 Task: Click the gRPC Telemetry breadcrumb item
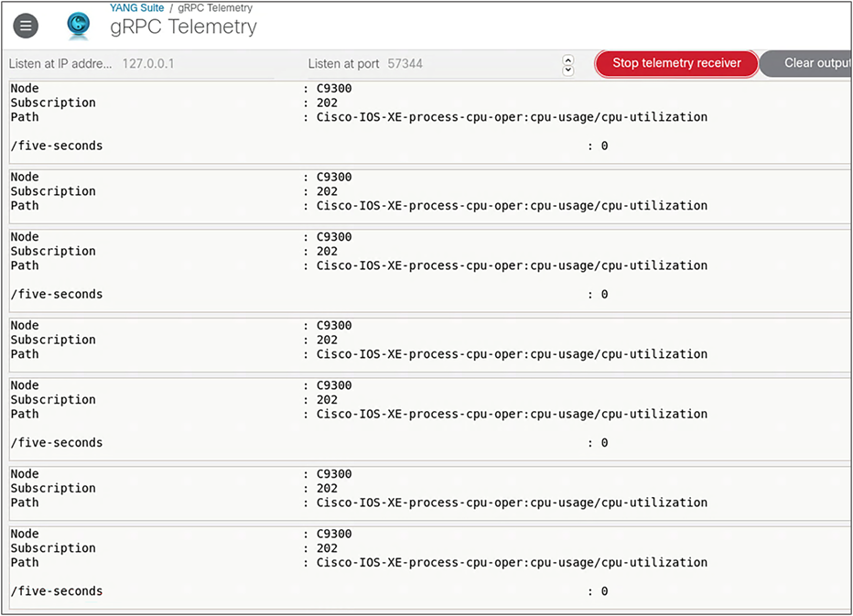(215, 7)
